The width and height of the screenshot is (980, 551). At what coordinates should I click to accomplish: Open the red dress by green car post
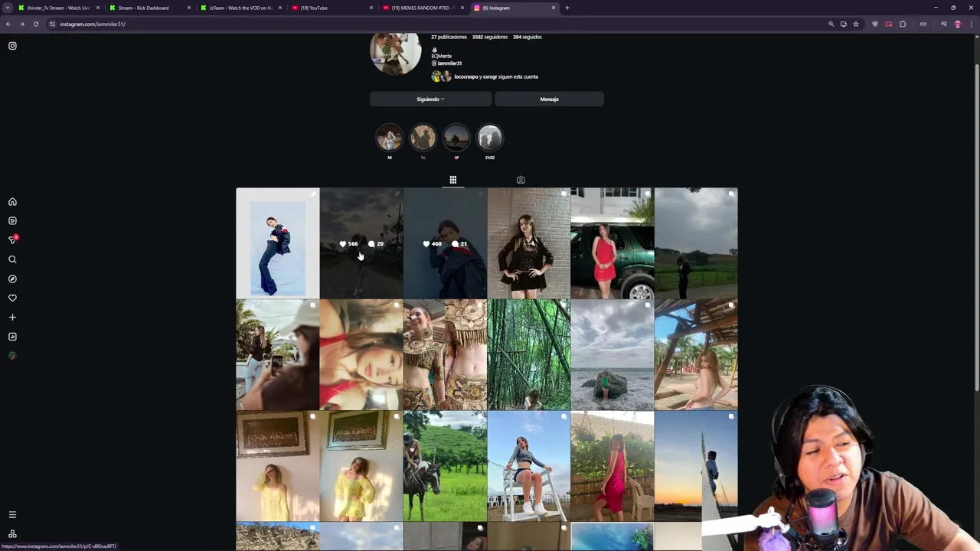coord(612,243)
